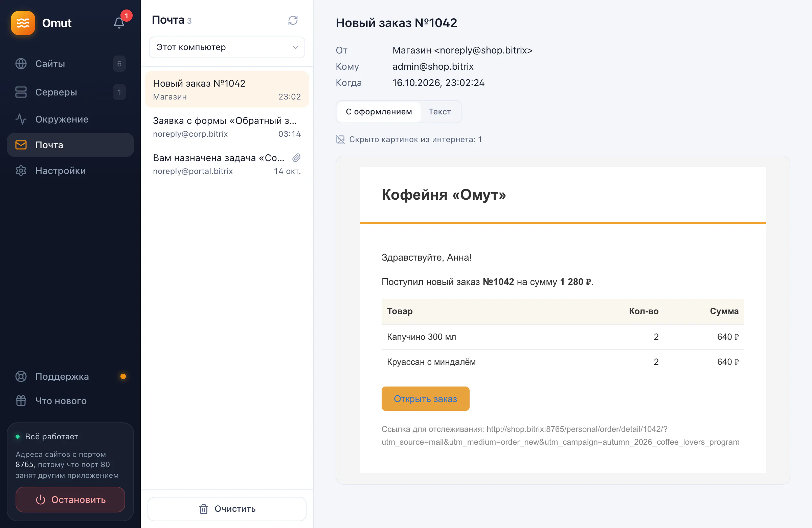Go to Окружение in sidebar
The height and width of the screenshot is (528, 812).
point(70,119)
